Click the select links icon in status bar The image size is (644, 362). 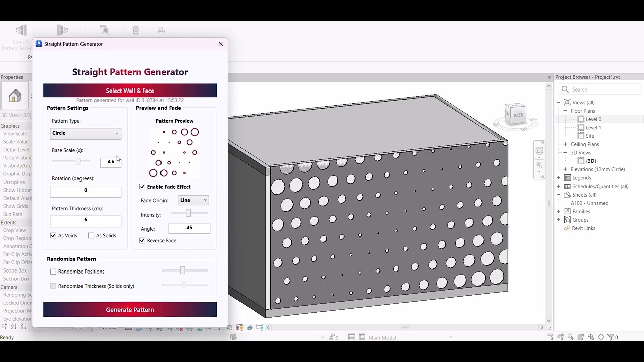tap(551, 337)
